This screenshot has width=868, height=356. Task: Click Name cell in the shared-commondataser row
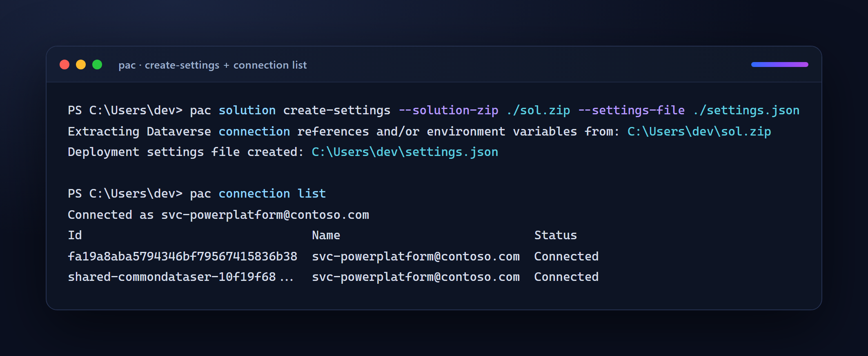click(x=416, y=277)
